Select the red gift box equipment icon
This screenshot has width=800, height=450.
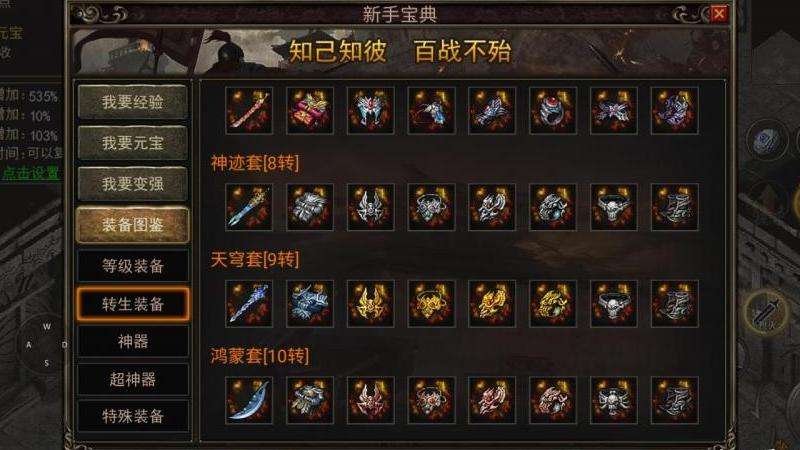click(310, 111)
